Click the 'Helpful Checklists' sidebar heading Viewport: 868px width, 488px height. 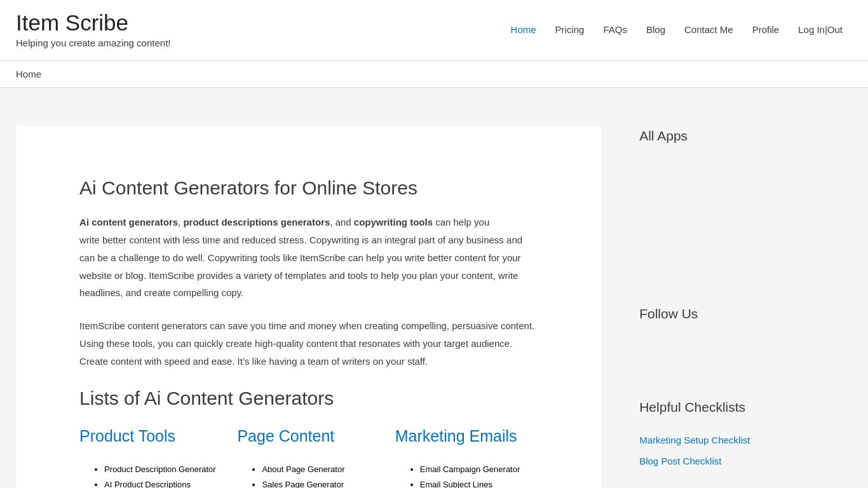click(692, 407)
